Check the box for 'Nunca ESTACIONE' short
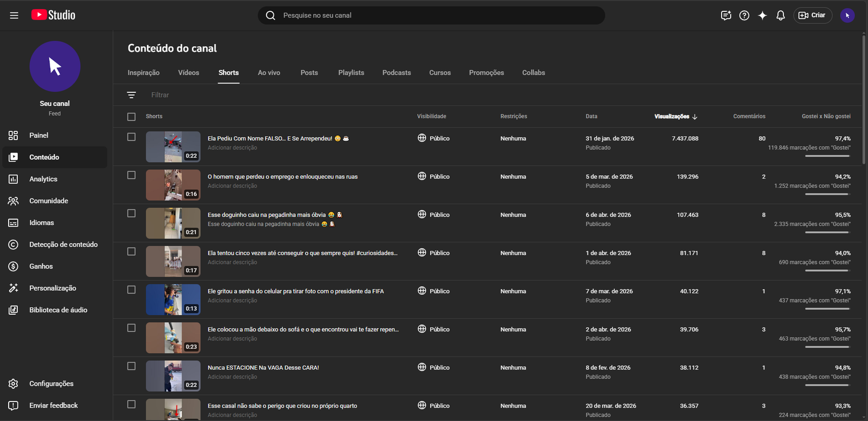The width and height of the screenshot is (868, 421). pyautogui.click(x=131, y=366)
